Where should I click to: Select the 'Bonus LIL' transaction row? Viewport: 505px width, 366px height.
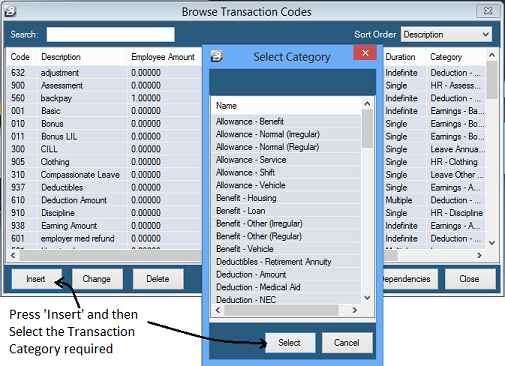(x=104, y=136)
